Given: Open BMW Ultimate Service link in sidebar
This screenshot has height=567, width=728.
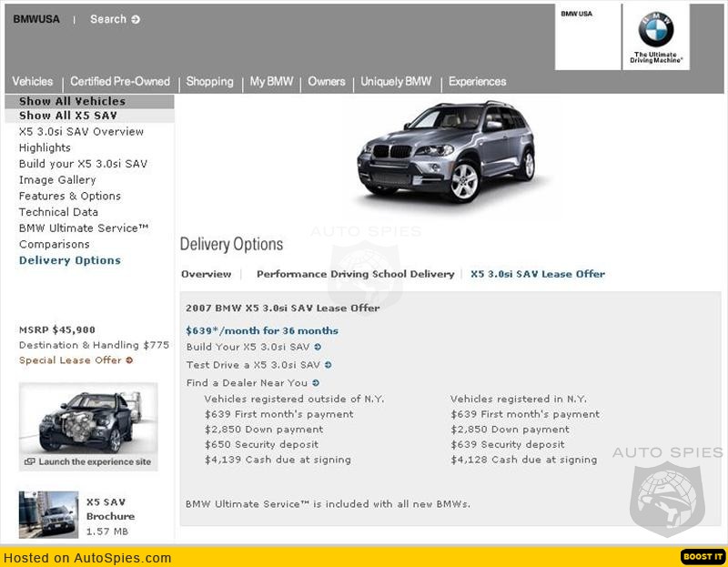Looking at the screenshot, I should (84, 228).
